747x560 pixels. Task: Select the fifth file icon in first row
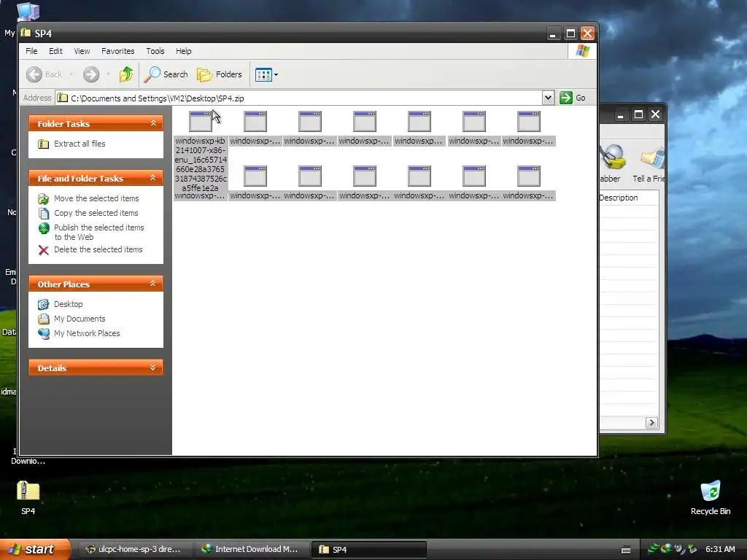click(x=419, y=122)
